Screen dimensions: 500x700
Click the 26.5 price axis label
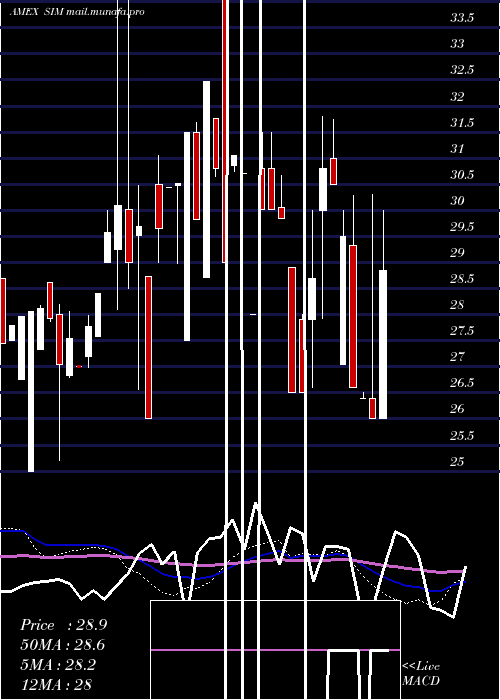coord(462,383)
